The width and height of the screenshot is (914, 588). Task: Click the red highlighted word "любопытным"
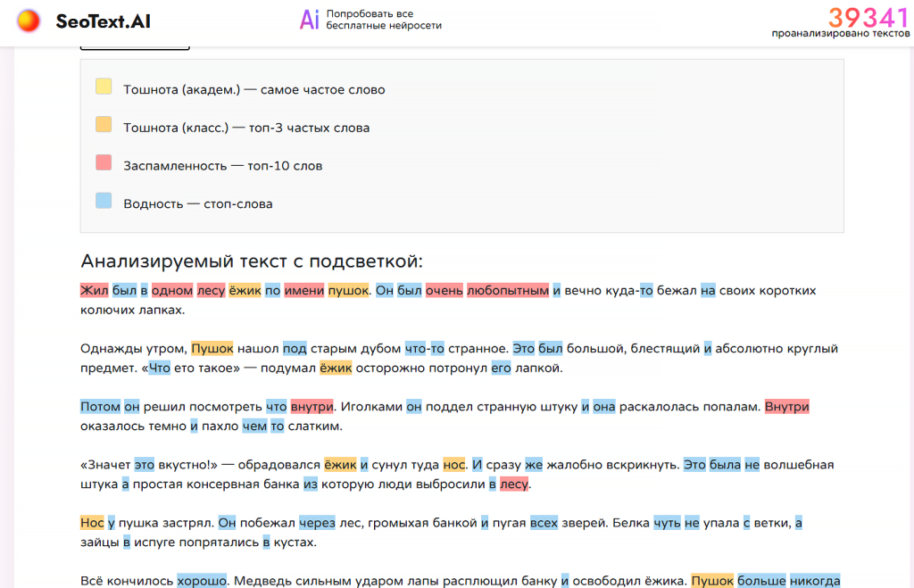click(x=507, y=290)
